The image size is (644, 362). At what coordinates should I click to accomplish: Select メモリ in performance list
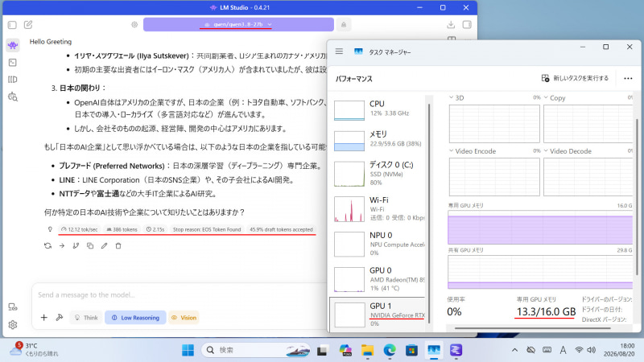[x=378, y=140]
